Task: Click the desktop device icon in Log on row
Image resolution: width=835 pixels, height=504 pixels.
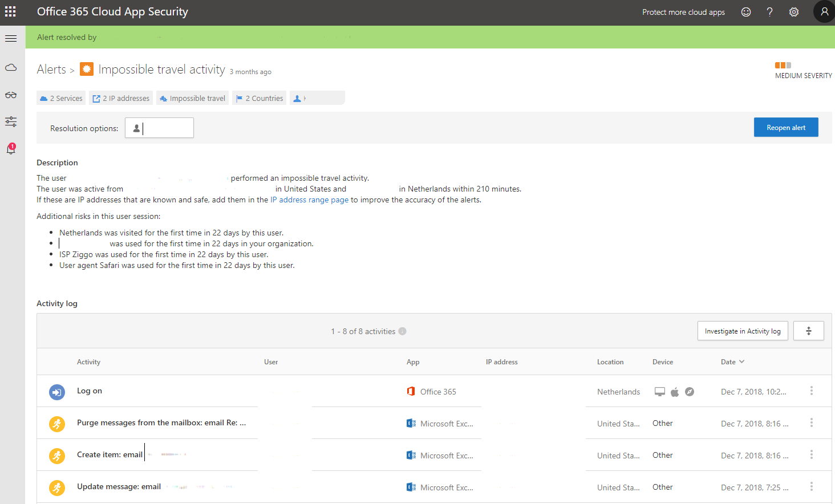Action: click(660, 392)
